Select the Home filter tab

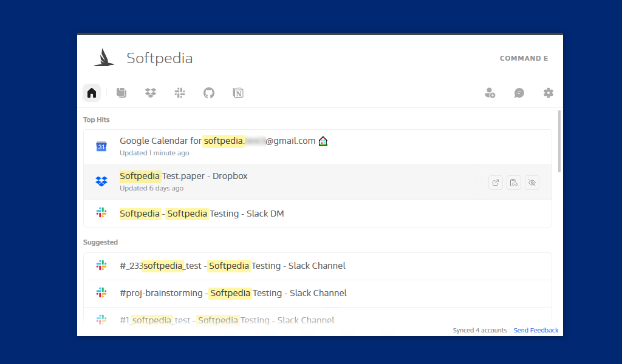click(92, 93)
